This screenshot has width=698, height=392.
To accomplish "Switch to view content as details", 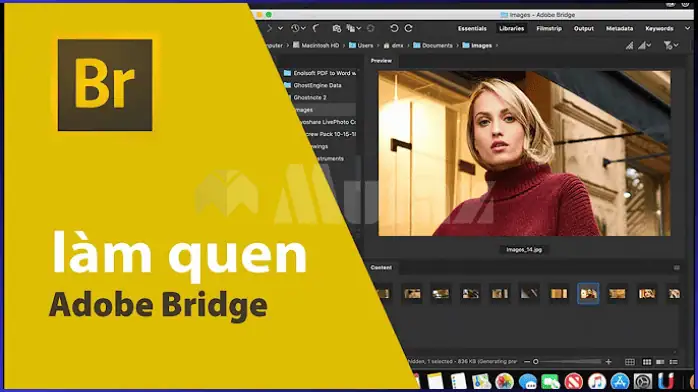I will coord(660,362).
